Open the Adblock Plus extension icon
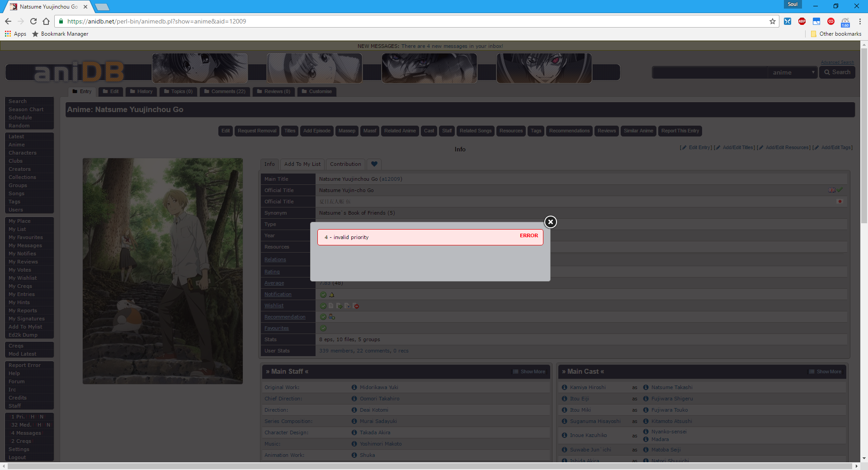The height and width of the screenshot is (470, 868). click(802, 21)
